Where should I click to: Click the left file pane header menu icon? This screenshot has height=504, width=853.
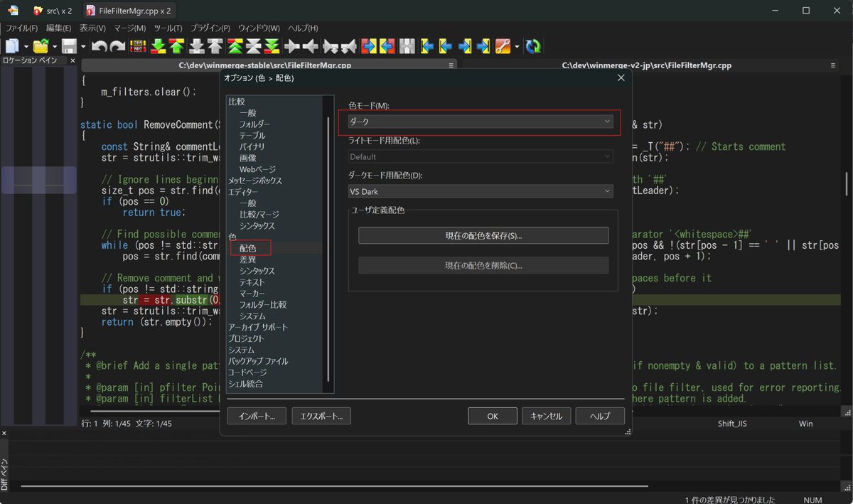[x=451, y=65]
